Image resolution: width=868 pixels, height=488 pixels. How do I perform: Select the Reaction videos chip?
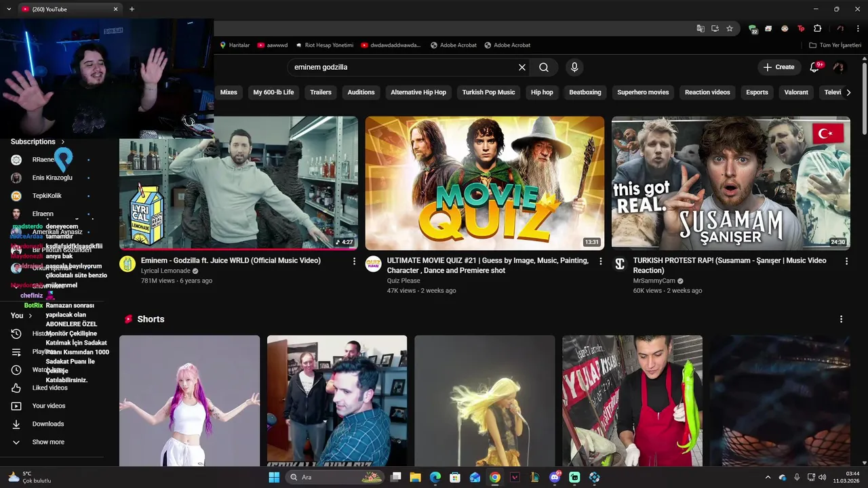coord(707,92)
